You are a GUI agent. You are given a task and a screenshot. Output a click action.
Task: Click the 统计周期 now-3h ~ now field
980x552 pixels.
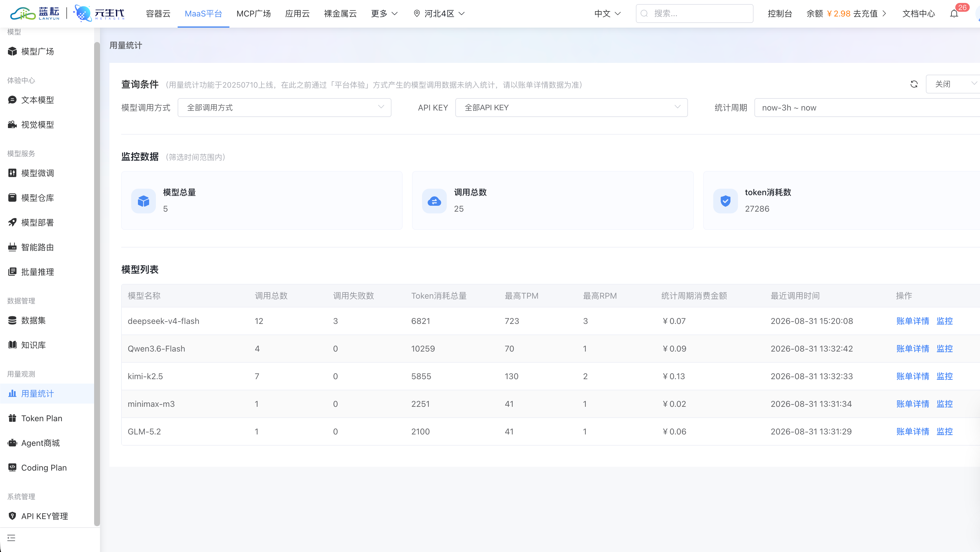[x=867, y=108]
